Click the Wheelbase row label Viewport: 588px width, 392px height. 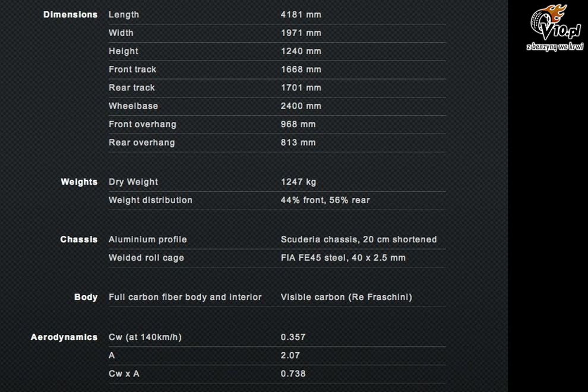pos(134,106)
